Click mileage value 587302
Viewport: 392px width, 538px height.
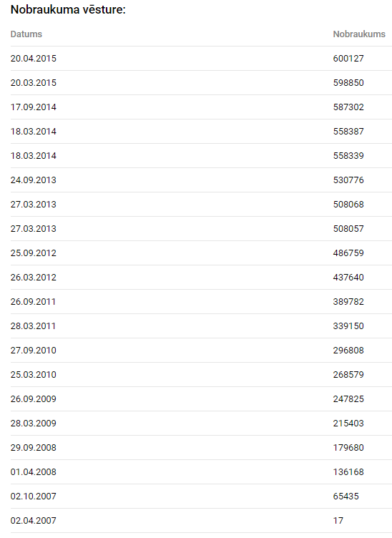[x=348, y=107]
